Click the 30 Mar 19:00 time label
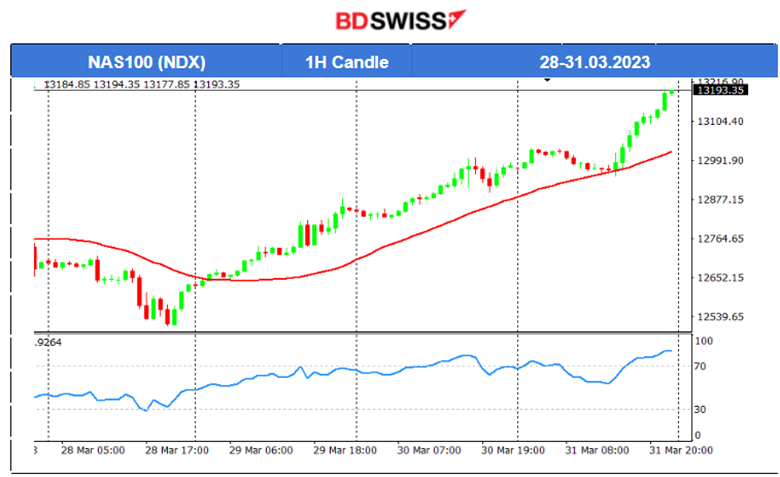 click(x=513, y=451)
